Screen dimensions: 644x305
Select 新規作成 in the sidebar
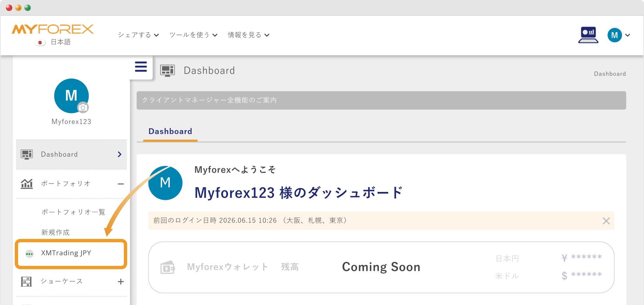(x=56, y=232)
